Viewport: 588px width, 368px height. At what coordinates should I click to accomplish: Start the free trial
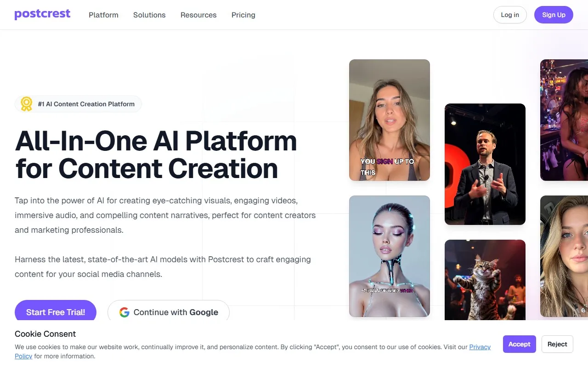[x=56, y=312]
